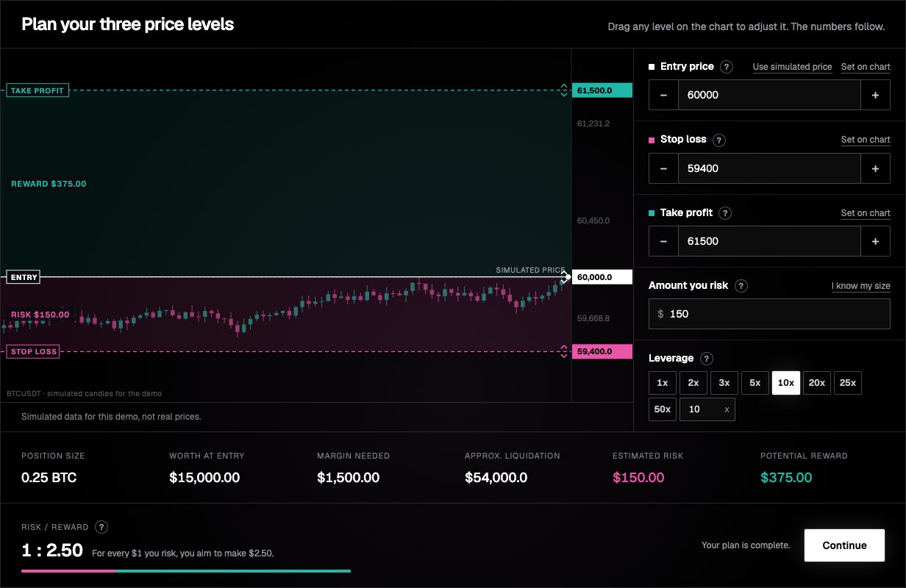Image resolution: width=906 pixels, height=588 pixels.
Task: Click the 60,000.0 entry price tag
Action: click(x=602, y=277)
